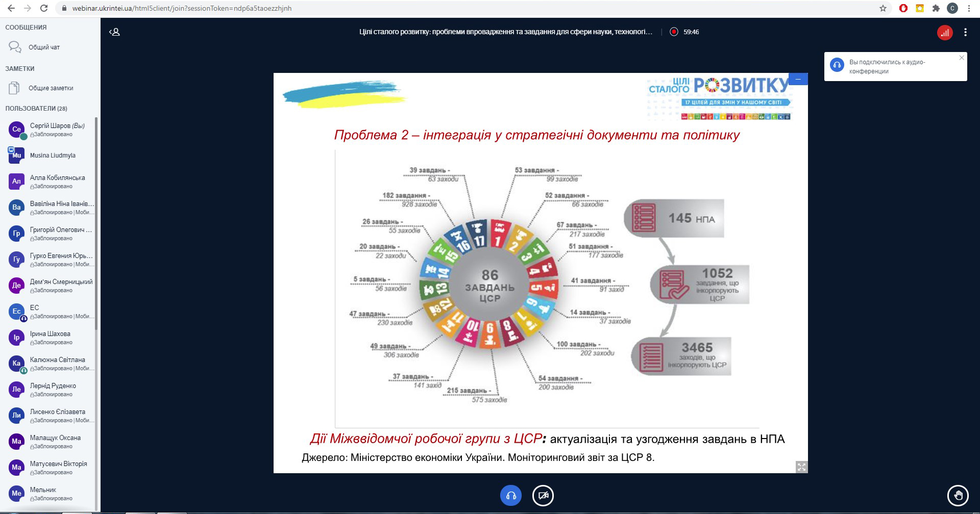Toggle the webcam sharing button
The height and width of the screenshot is (514, 980).
(x=543, y=495)
